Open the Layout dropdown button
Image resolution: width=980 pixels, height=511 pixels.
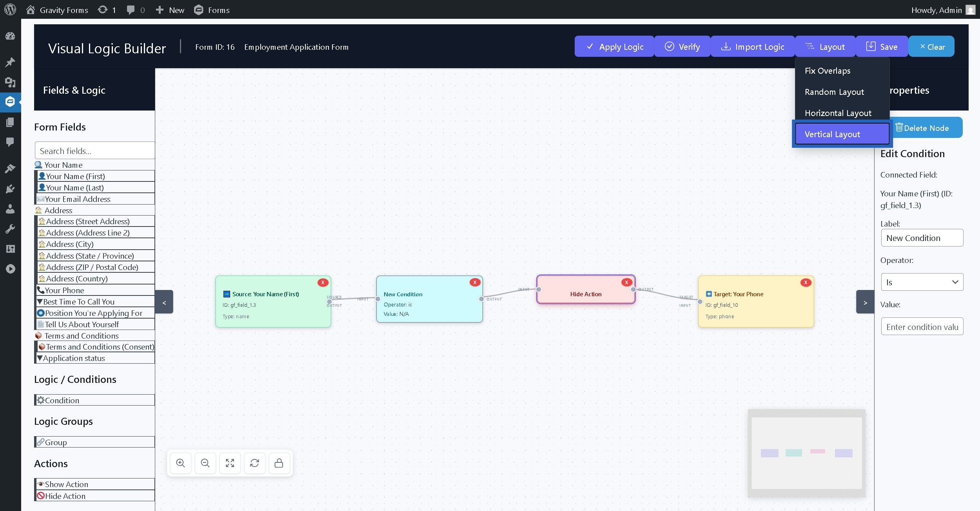(x=825, y=47)
